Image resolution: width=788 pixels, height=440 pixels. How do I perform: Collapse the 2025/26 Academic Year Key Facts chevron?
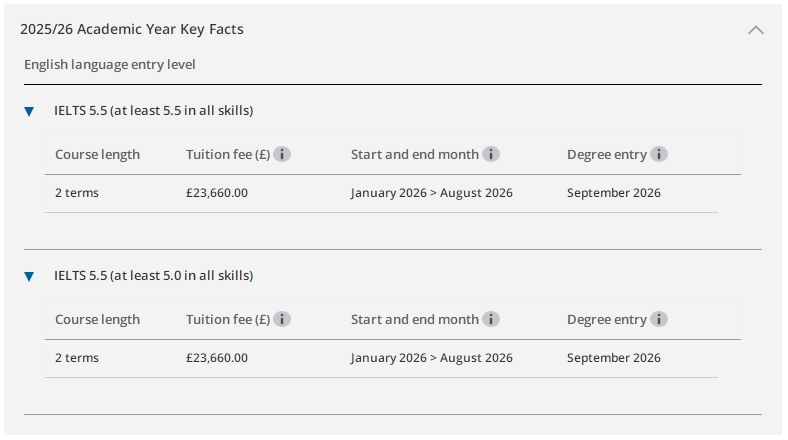coord(756,30)
